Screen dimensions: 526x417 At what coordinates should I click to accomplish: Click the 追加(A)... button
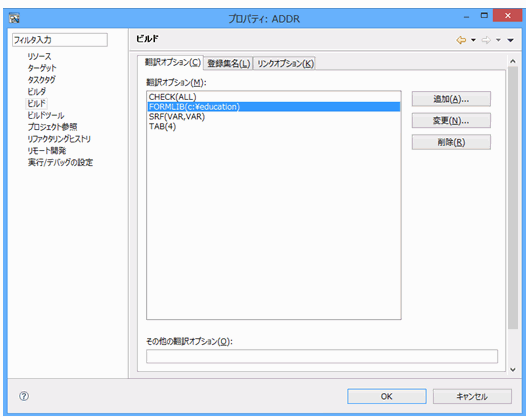[451, 99]
